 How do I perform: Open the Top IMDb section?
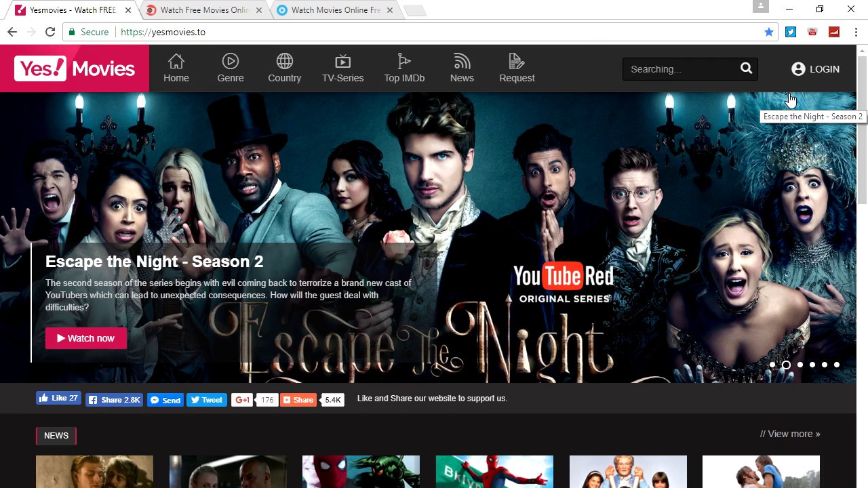coord(404,68)
